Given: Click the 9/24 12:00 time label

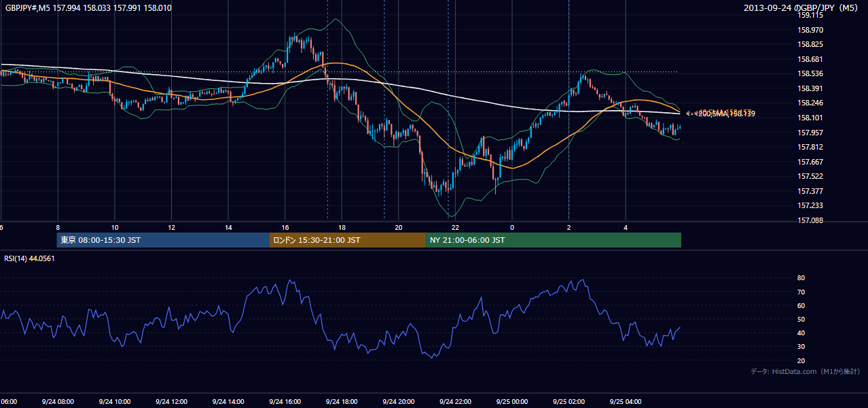Looking at the screenshot, I should (171, 401).
